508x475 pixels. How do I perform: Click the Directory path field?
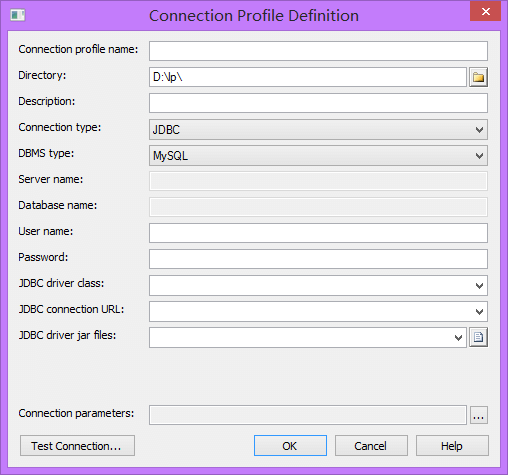coord(308,77)
